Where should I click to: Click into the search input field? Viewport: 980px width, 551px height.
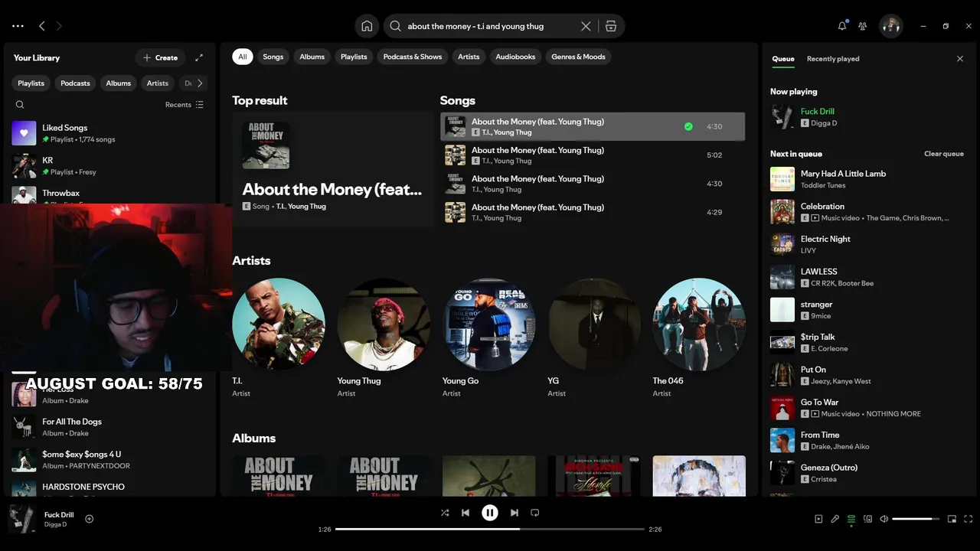490,26
